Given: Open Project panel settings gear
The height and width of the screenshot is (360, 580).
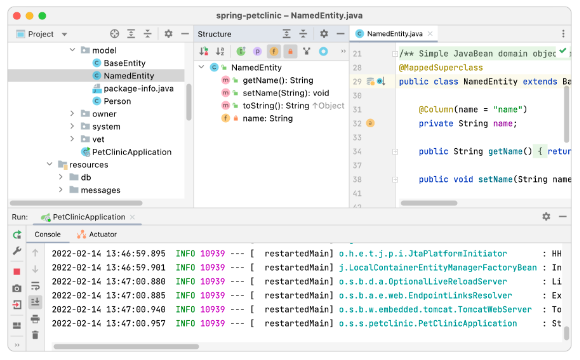Looking at the screenshot, I should 168,34.
